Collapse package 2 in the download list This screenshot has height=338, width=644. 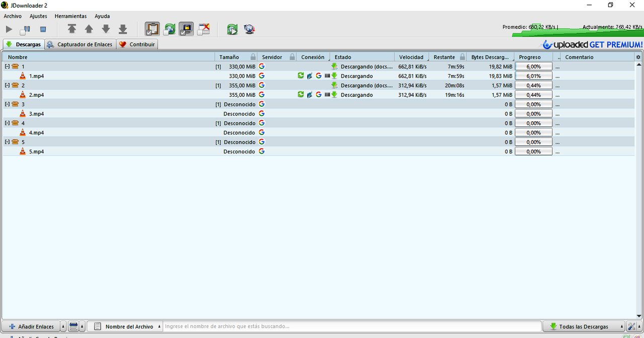pyautogui.click(x=7, y=85)
